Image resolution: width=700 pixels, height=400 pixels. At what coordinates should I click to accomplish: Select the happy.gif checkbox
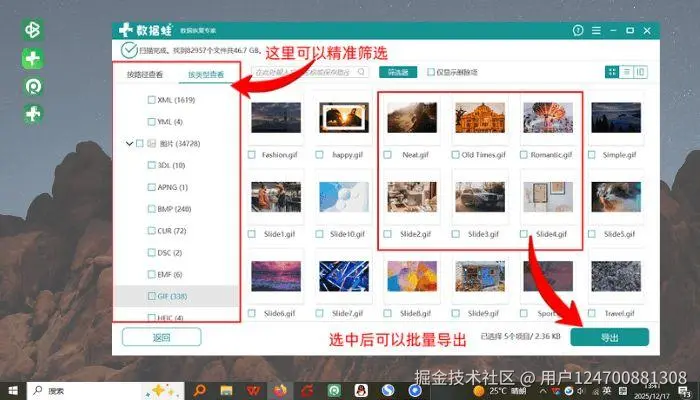(320, 155)
